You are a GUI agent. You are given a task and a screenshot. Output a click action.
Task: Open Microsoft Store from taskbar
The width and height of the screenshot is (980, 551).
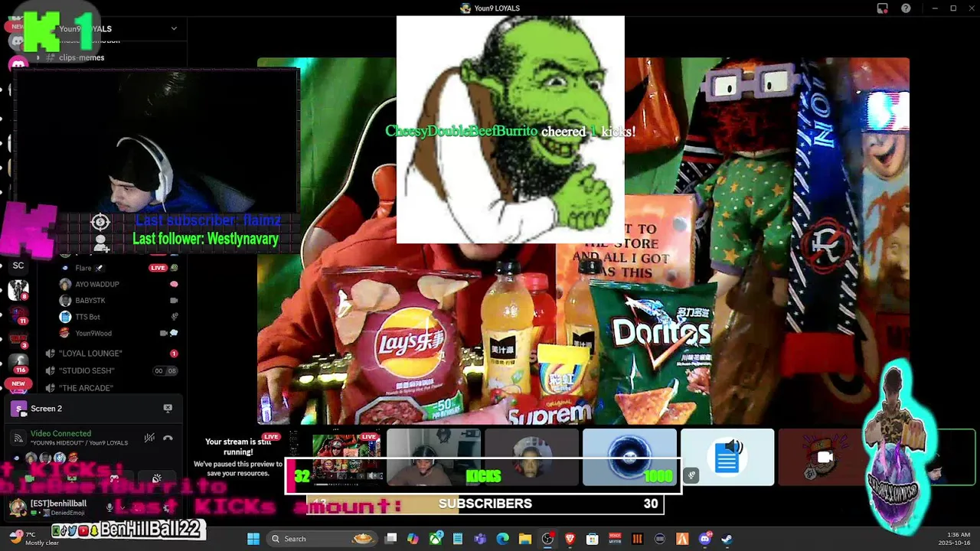(592, 539)
